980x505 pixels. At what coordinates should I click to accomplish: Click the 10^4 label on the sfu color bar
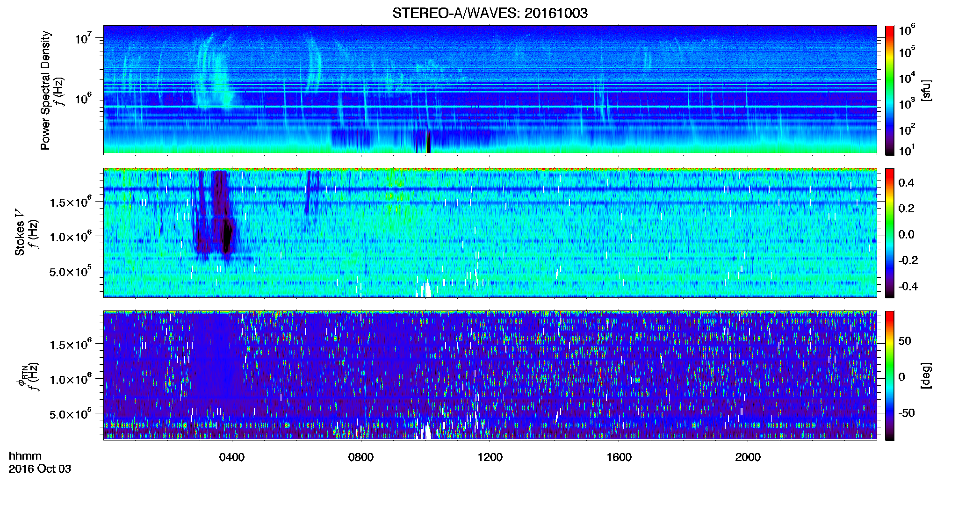pyautogui.click(x=907, y=78)
